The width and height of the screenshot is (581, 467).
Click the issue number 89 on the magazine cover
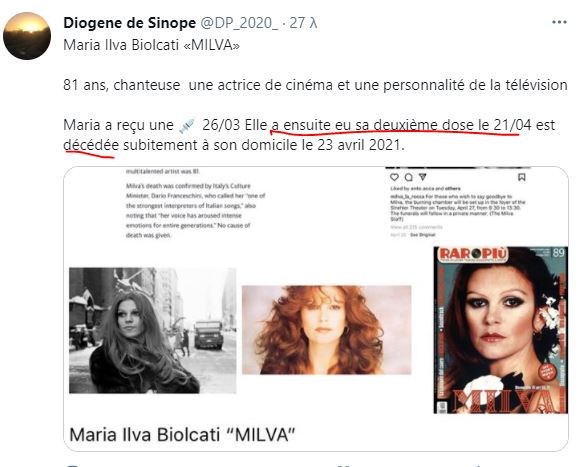pos(558,253)
